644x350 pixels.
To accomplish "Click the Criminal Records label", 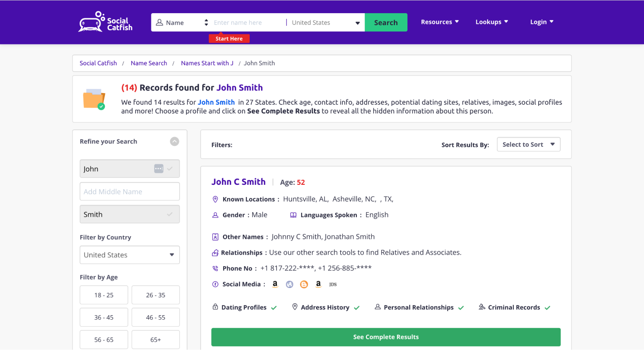I will coord(514,307).
